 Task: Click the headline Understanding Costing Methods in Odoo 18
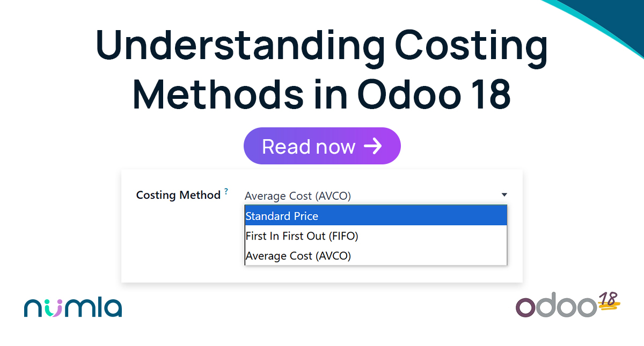click(322, 70)
